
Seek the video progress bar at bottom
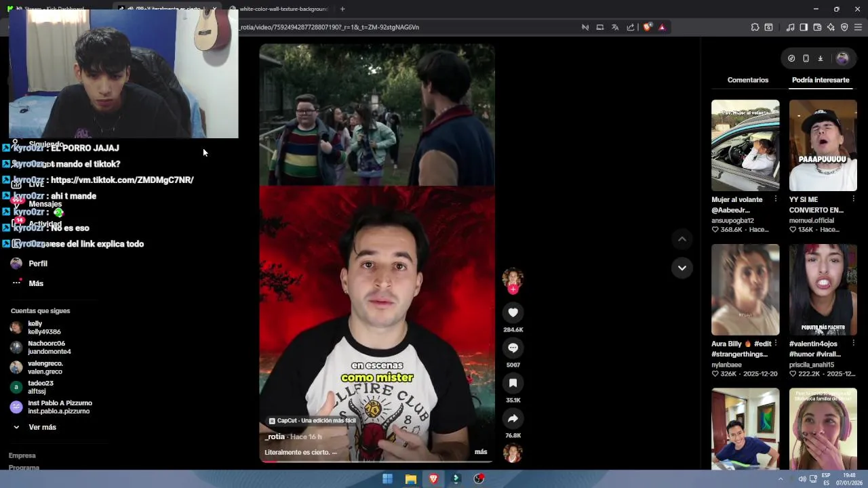(x=376, y=462)
